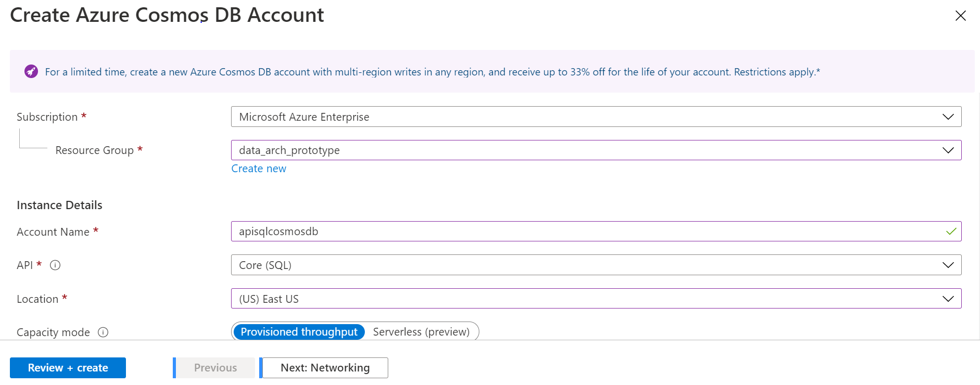This screenshot has height=385, width=980.
Task: Click into the Account Name text field
Action: [x=572, y=232]
